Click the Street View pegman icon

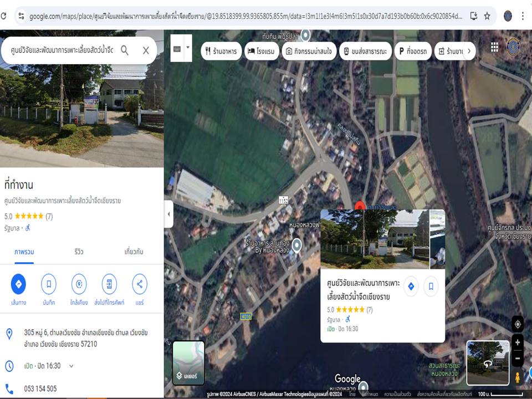(x=518, y=377)
